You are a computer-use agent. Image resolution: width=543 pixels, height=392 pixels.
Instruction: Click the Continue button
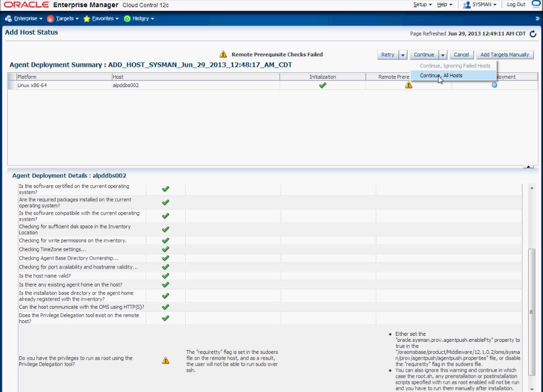pos(424,55)
